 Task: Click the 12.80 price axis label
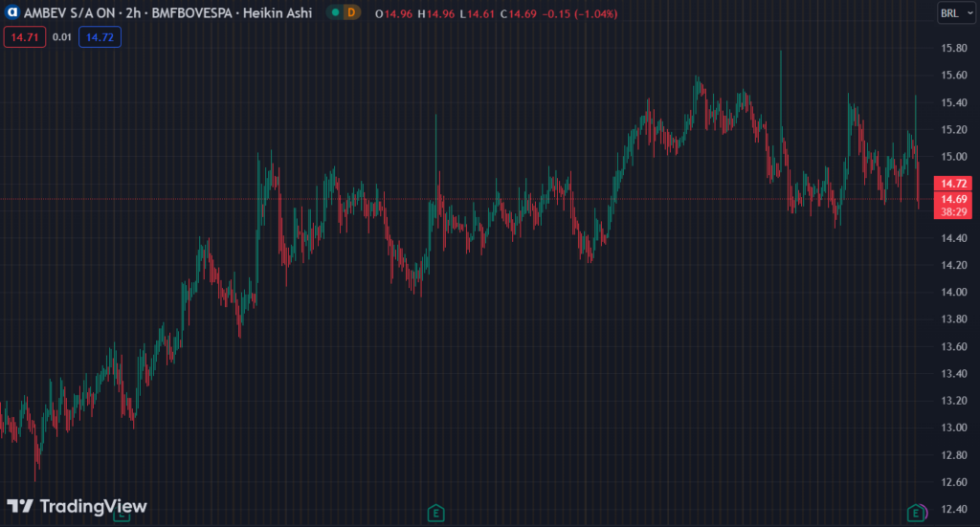[954, 454]
